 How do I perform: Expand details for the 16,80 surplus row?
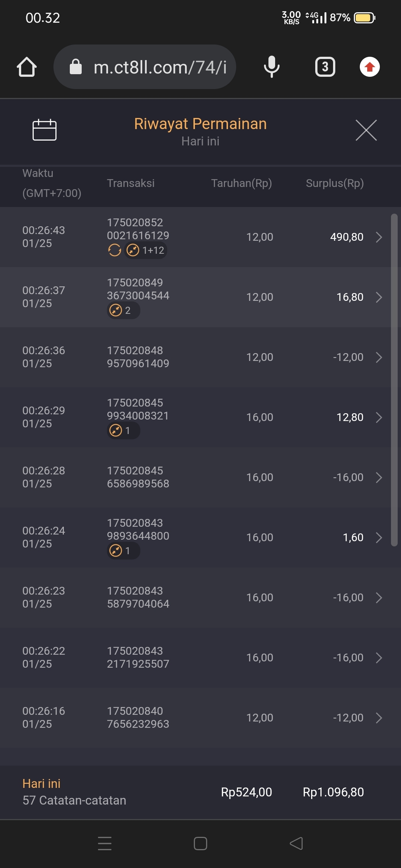pyautogui.click(x=379, y=297)
